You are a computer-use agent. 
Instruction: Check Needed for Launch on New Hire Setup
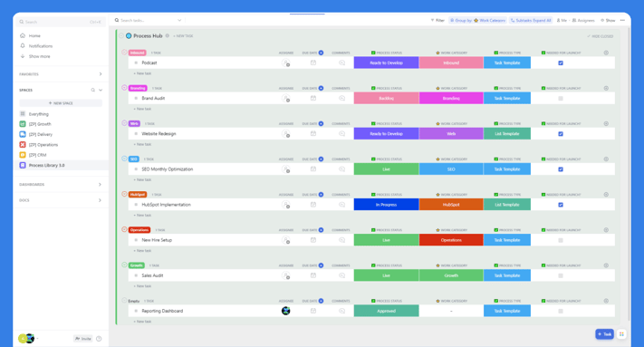[561, 240]
